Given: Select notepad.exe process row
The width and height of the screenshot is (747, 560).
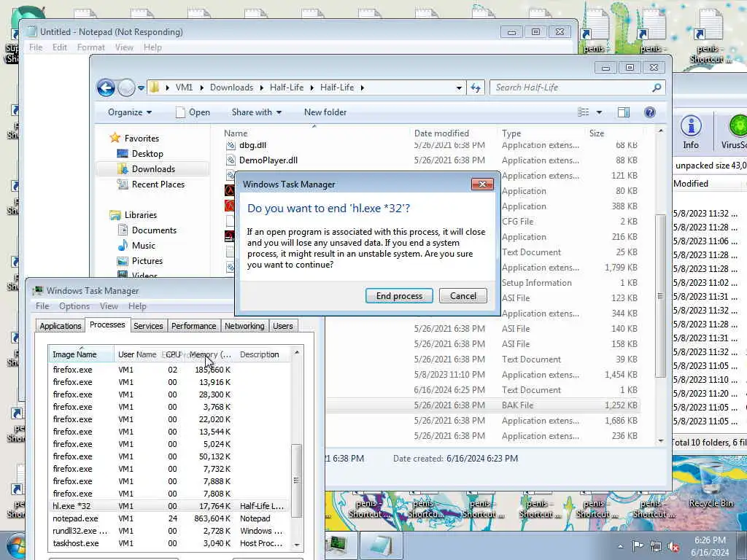Looking at the screenshot, I should [169, 518].
